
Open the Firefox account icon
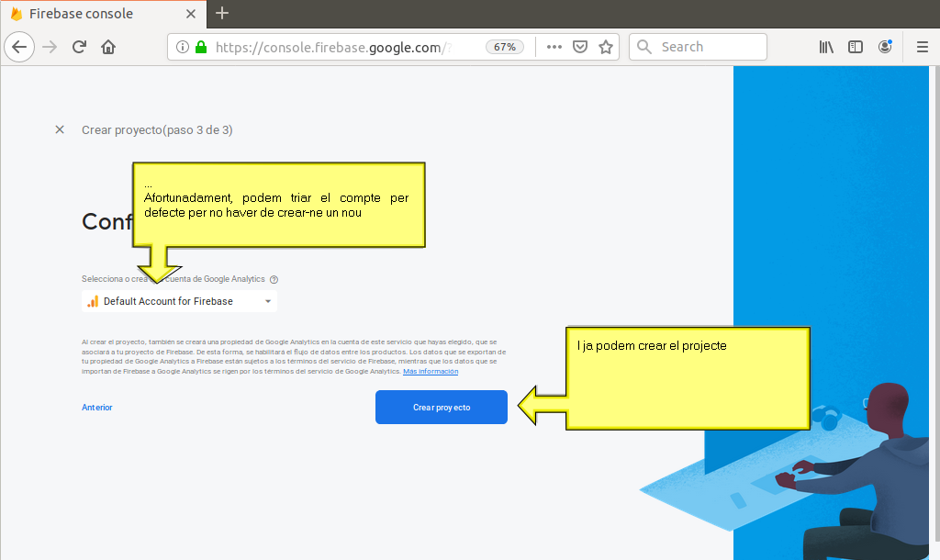(885, 47)
